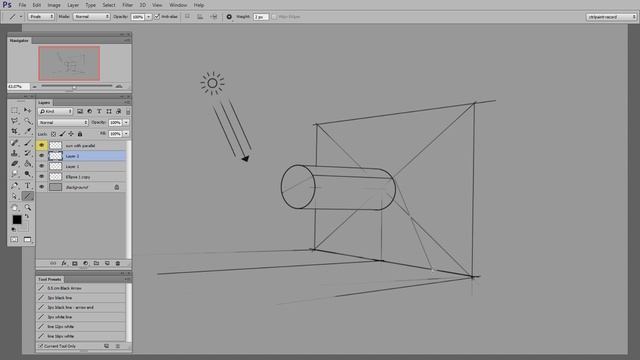The width and height of the screenshot is (640, 360).
Task: Swap foreground and background colors
Action: (x=27, y=216)
